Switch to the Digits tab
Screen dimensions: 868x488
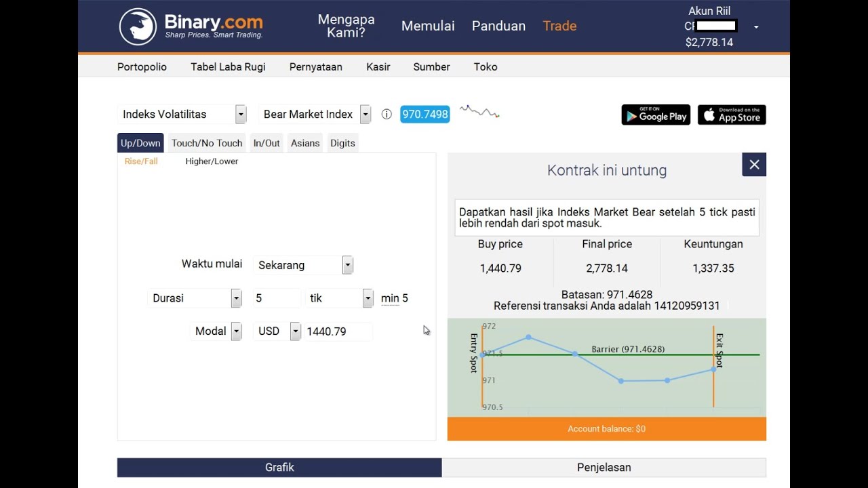point(342,143)
